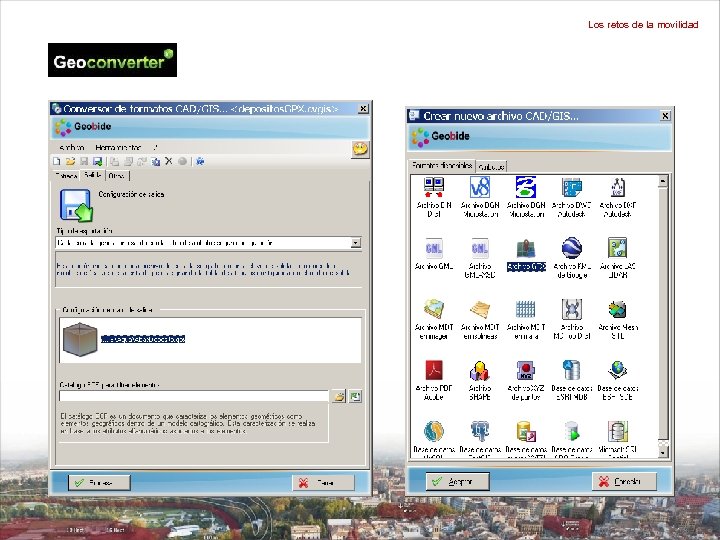Click the X delete icon in converter toolbar
The height and width of the screenshot is (540, 720).
169,161
